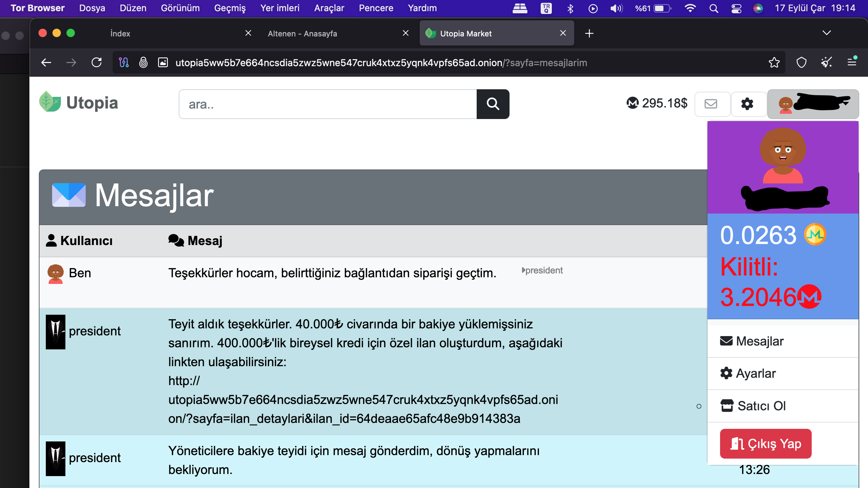The image size is (868, 488).
Task: Bookmark this page with the star icon
Action: coord(774,63)
